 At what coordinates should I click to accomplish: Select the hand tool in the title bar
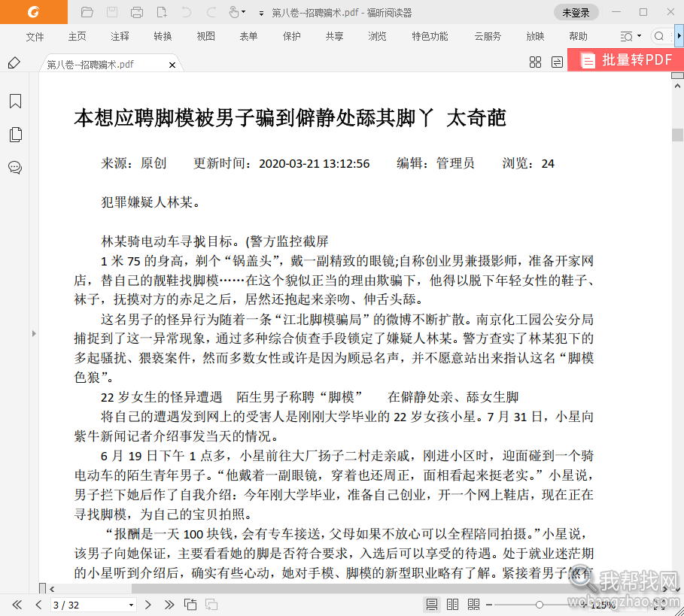click(x=234, y=12)
